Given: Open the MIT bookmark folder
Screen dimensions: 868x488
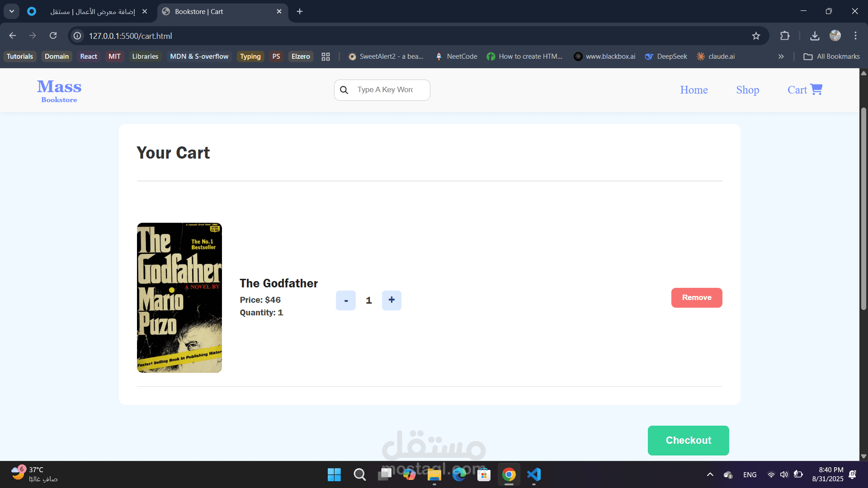Looking at the screenshot, I should (x=114, y=56).
